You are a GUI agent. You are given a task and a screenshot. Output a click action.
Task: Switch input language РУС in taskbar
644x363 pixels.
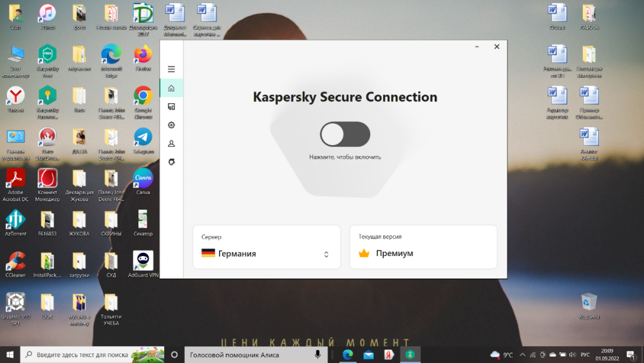585,355
